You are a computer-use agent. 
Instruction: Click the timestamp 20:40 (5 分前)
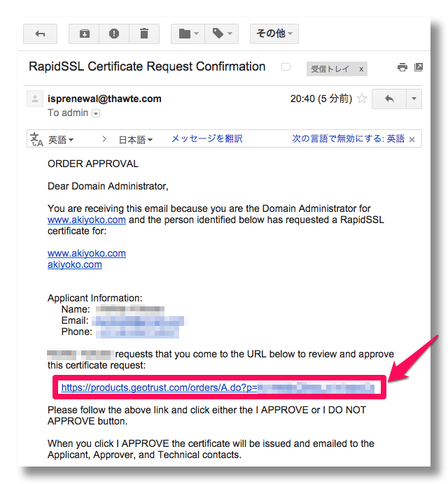(x=321, y=99)
